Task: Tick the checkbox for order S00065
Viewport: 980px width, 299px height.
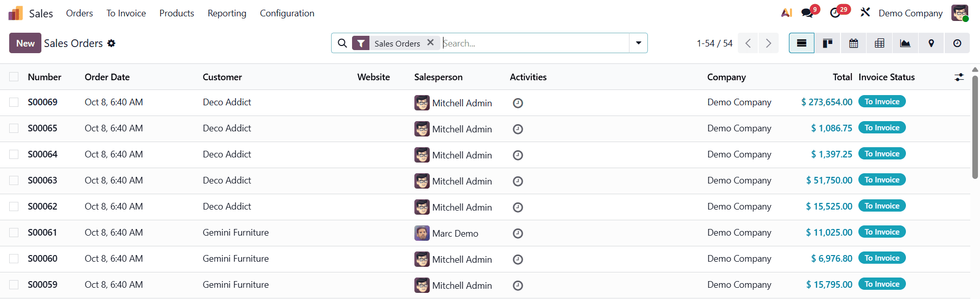Action: [x=14, y=128]
